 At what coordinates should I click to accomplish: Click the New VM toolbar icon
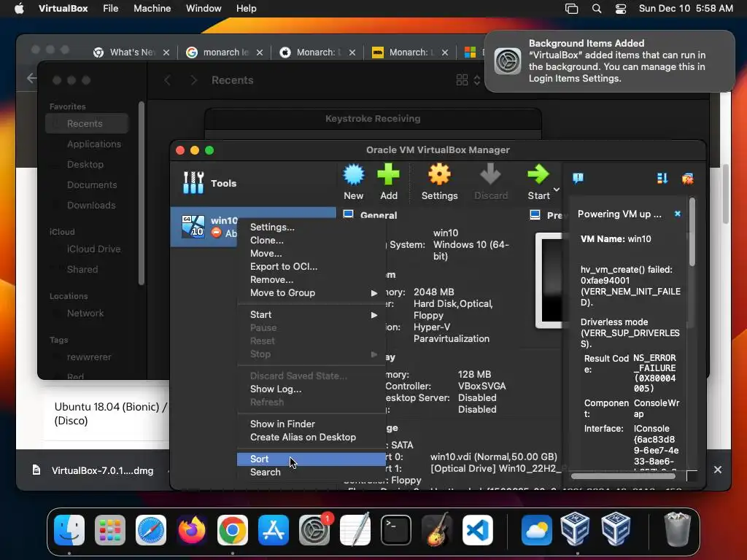point(354,175)
